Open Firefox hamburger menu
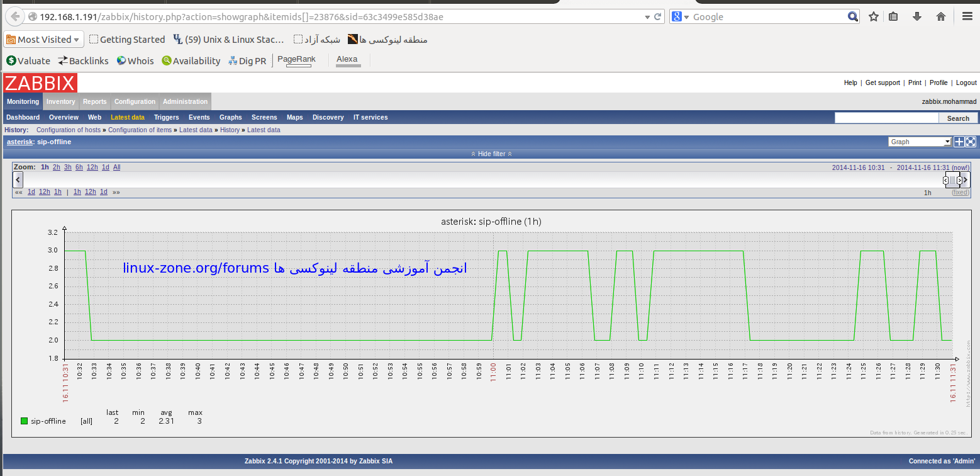 (966, 17)
